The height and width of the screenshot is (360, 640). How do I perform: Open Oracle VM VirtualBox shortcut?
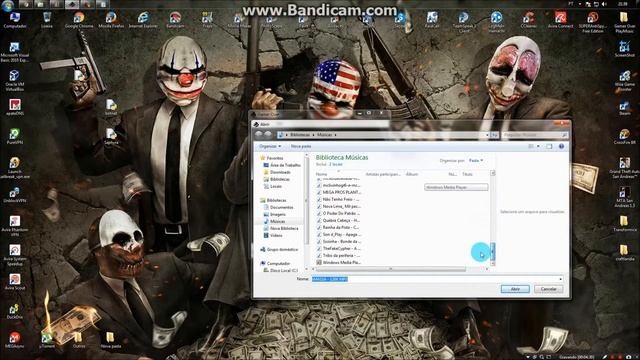[15, 81]
